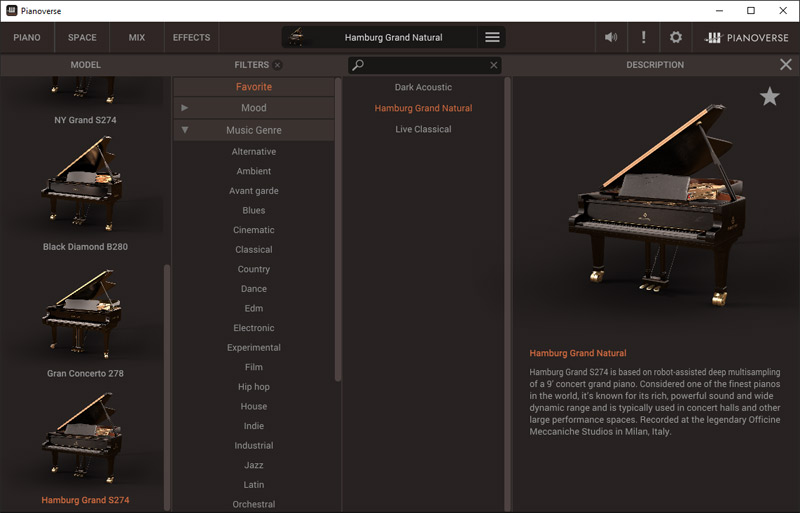This screenshot has height=513, width=800.
Task: Choose the Live Classical preset
Action: [x=423, y=129]
